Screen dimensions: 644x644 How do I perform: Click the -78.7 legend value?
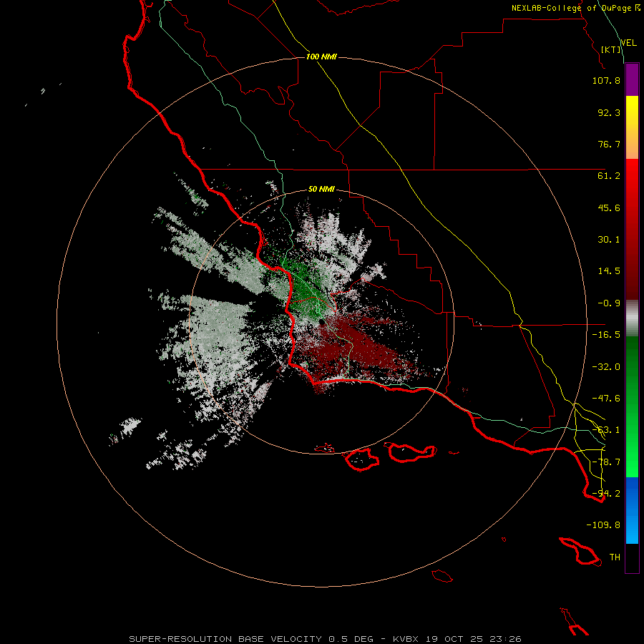(x=606, y=462)
